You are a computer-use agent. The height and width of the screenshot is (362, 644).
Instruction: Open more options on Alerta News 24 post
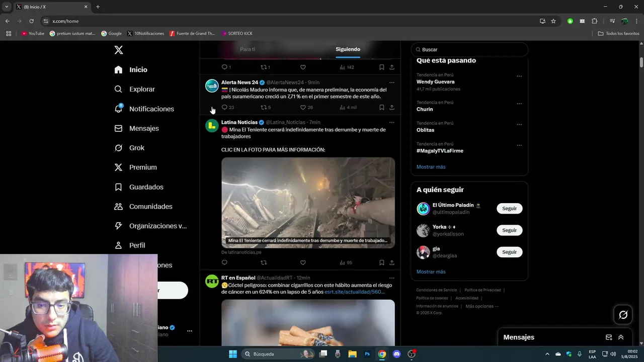coord(392,82)
